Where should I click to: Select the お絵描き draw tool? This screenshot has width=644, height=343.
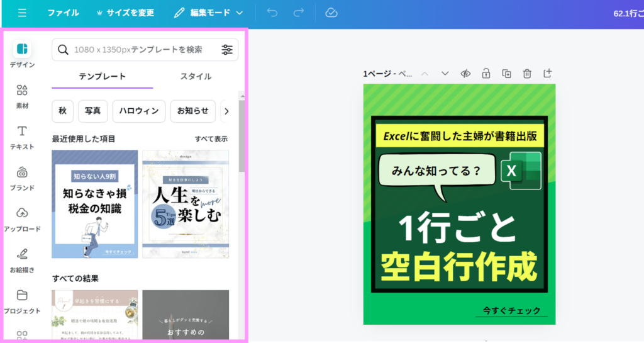click(22, 260)
